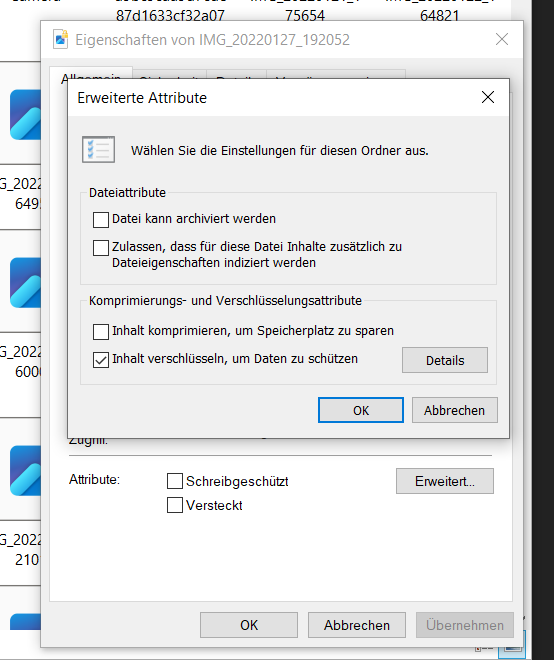Click the large-icons view button in Explorer corner
Viewport: 554px width, 660px height.
coord(512,646)
